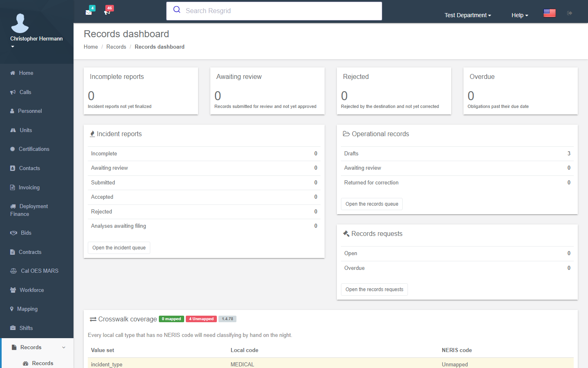Open the Records dashboard submenu item

pyautogui.click(x=38, y=363)
